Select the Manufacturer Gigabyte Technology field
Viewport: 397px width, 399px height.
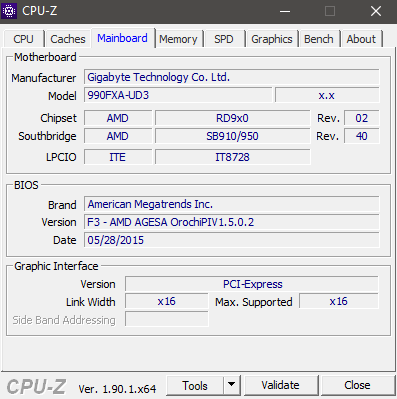232,77
